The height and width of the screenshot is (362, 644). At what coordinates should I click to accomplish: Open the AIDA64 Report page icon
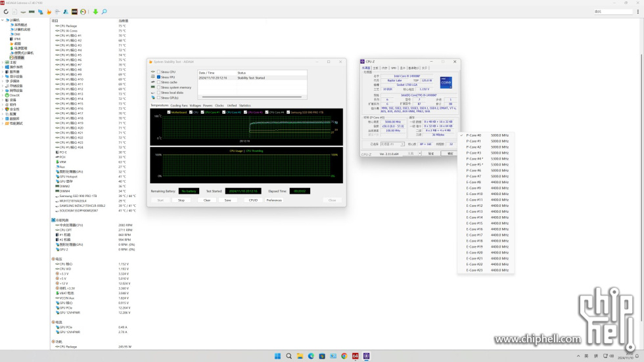click(x=14, y=12)
